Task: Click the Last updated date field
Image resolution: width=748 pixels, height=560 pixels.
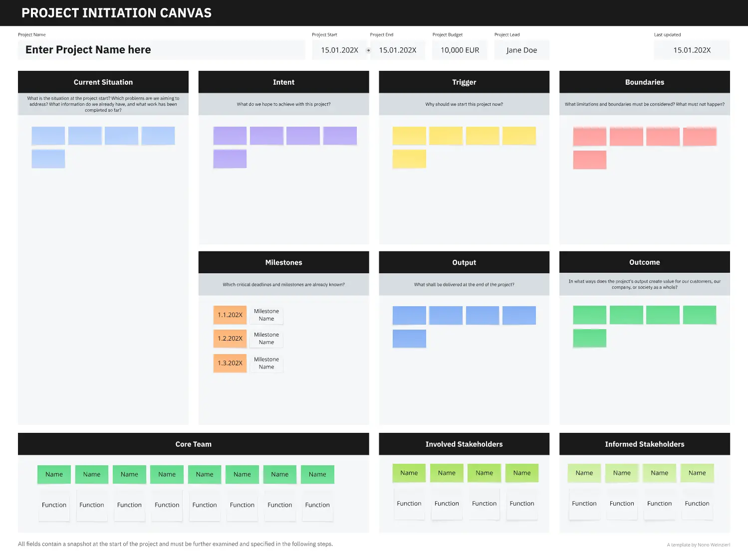Action: point(692,50)
